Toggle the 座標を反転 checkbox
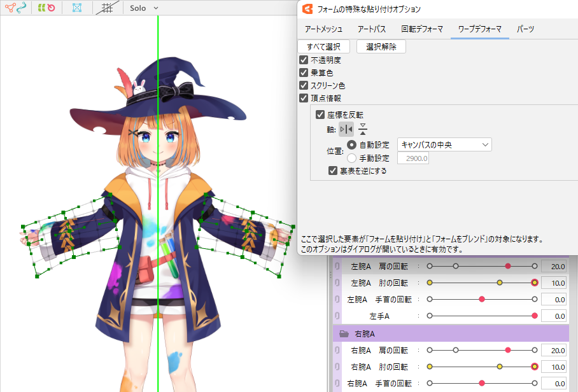The width and height of the screenshot is (578, 392). click(x=320, y=115)
